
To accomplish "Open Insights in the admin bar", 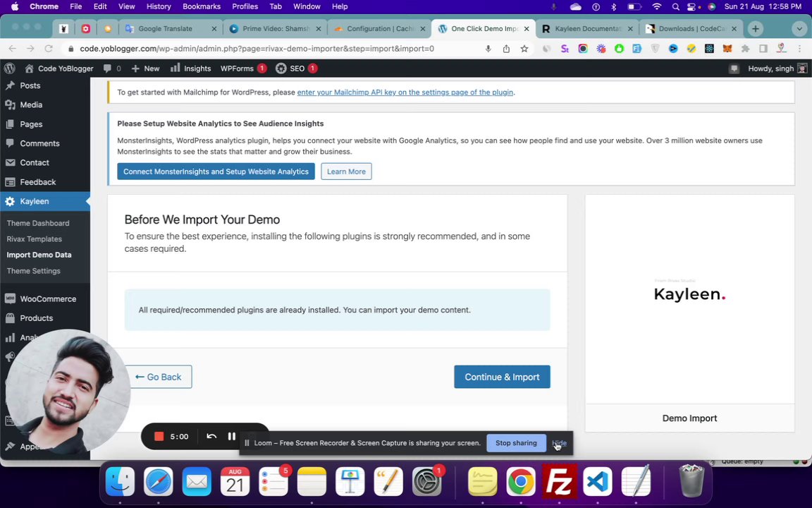I will coord(190,68).
